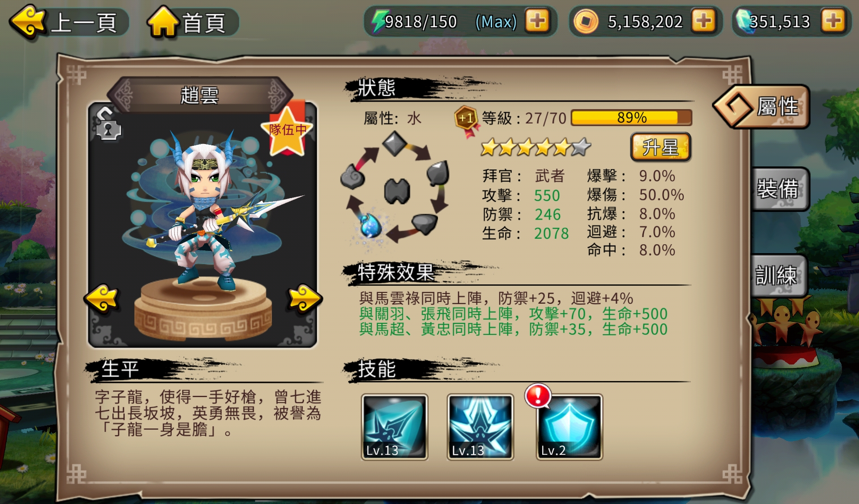Tap the center element icon in wheel
859x504 pixels.
(397, 191)
